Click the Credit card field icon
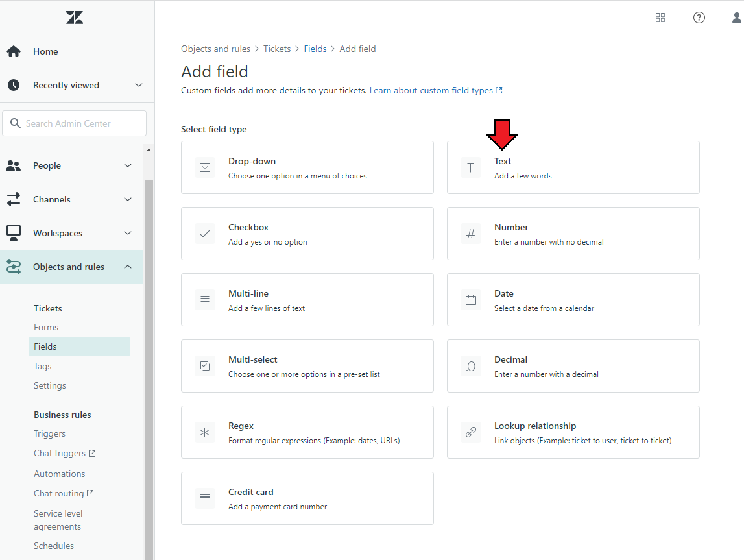744x560 pixels. (x=205, y=498)
